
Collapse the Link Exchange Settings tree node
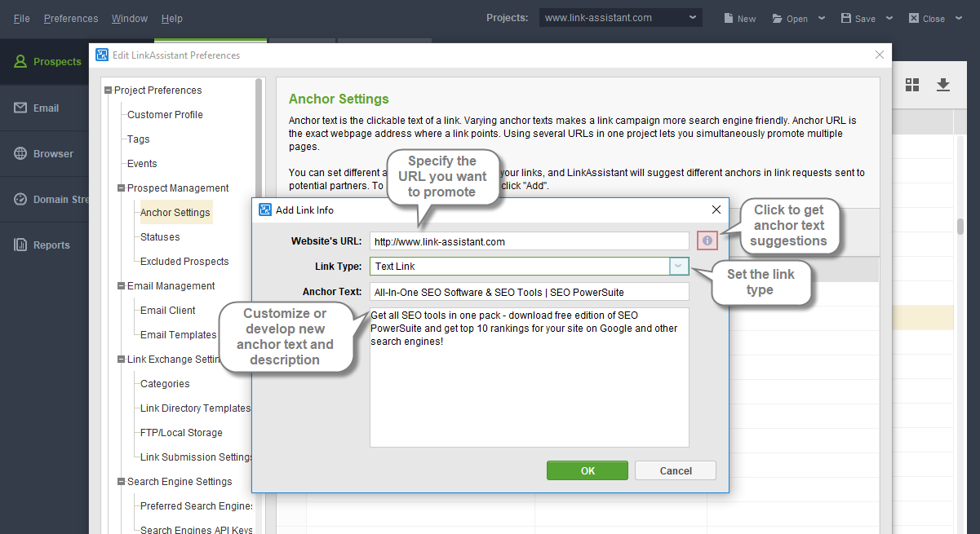coord(122,360)
